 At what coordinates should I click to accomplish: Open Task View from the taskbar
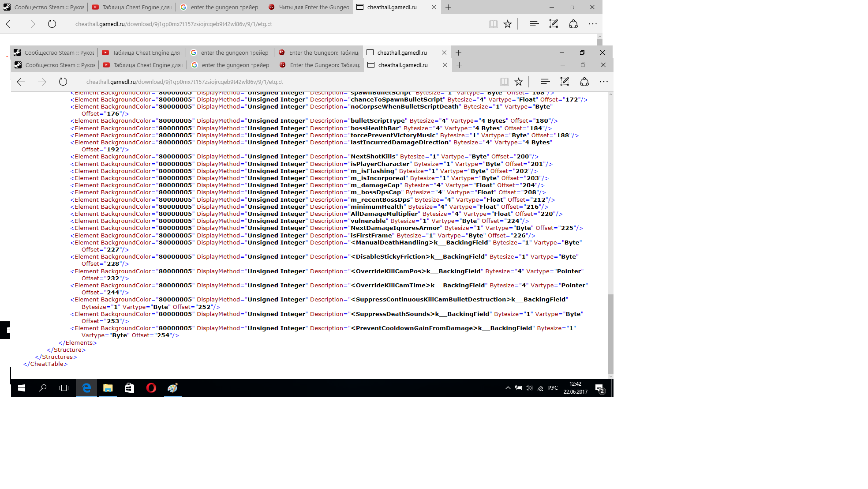pyautogui.click(x=64, y=388)
